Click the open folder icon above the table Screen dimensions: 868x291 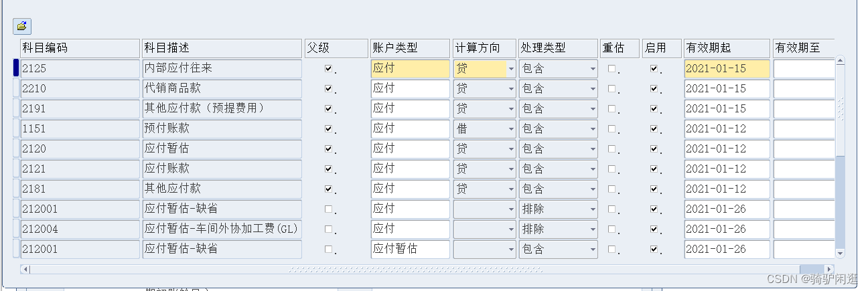[x=22, y=26]
